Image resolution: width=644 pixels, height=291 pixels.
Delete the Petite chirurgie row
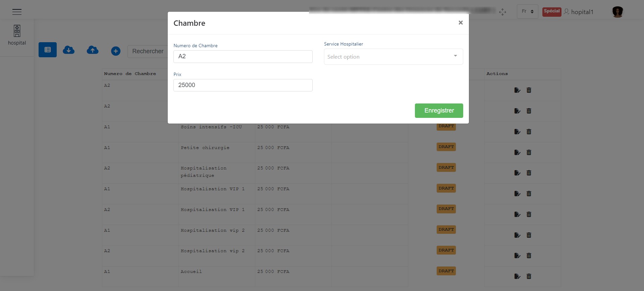(x=529, y=152)
